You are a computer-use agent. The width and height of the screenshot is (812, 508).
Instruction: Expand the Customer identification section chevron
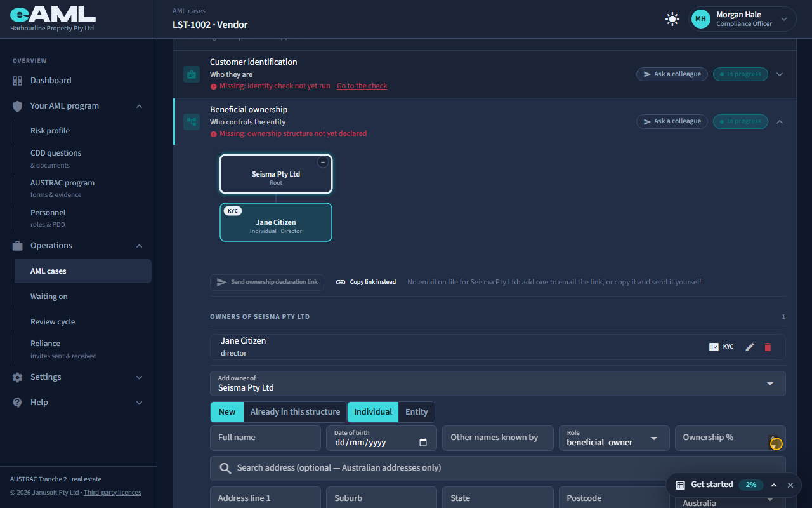780,74
